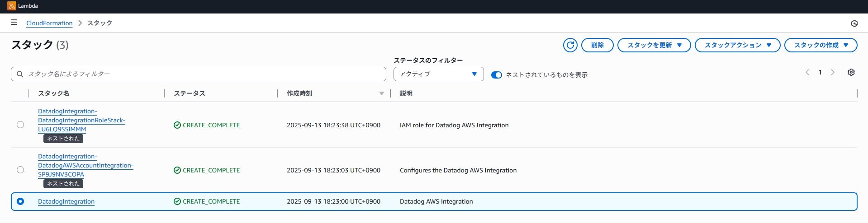The height and width of the screenshot is (223, 868).
Task: Click the timestamp 2025-09-13 18:23:38
Action: point(333,125)
